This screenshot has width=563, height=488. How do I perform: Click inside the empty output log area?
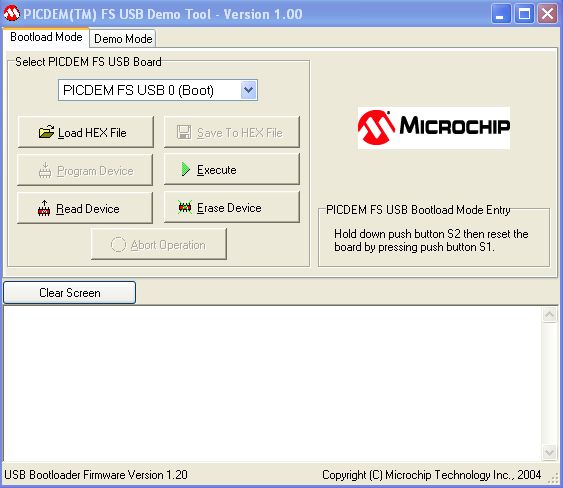point(273,384)
